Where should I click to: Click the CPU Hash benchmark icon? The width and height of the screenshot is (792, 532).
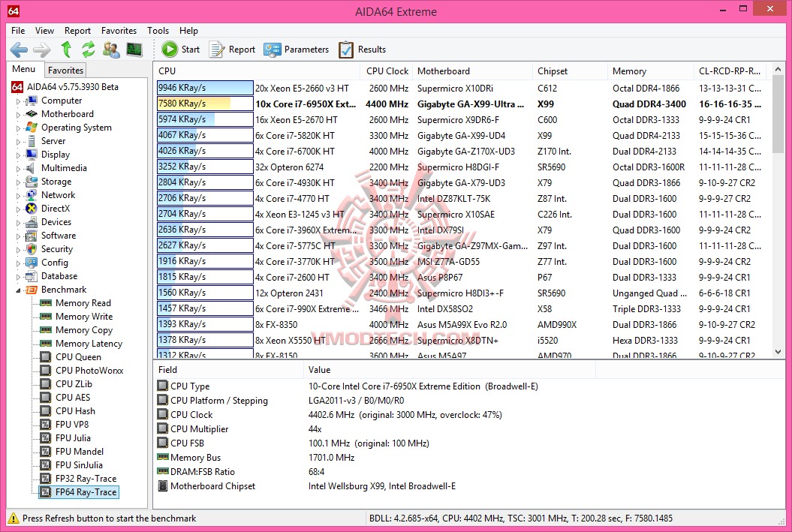(x=46, y=411)
